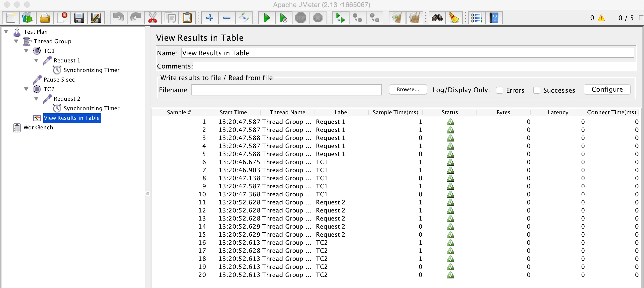Click the Configure button

pos(607,90)
